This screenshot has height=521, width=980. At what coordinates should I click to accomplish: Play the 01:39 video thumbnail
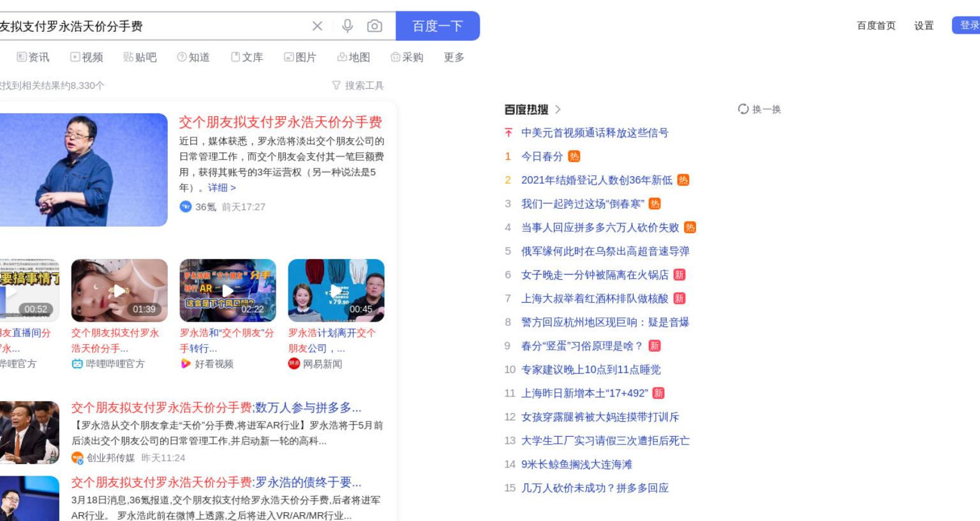[119, 291]
